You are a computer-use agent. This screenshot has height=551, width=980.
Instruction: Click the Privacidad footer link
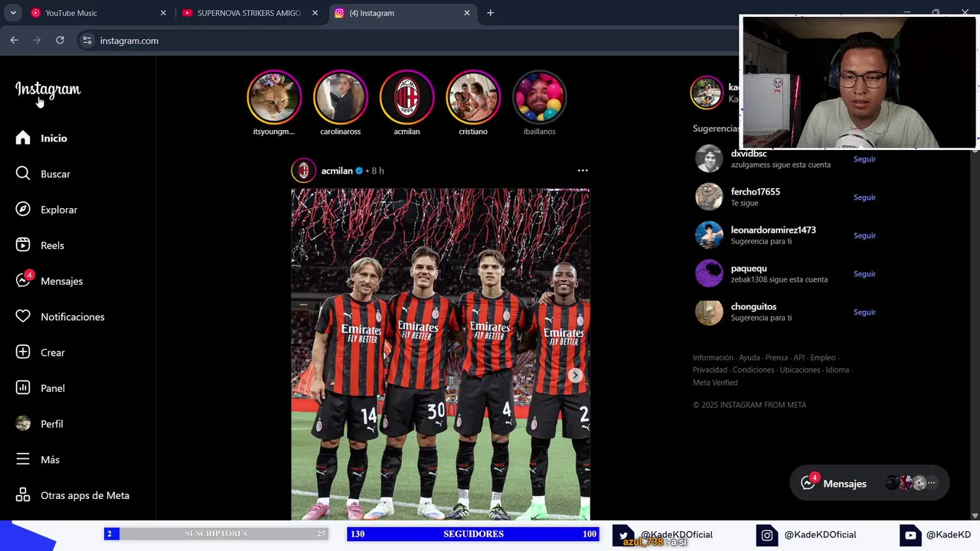(x=710, y=370)
